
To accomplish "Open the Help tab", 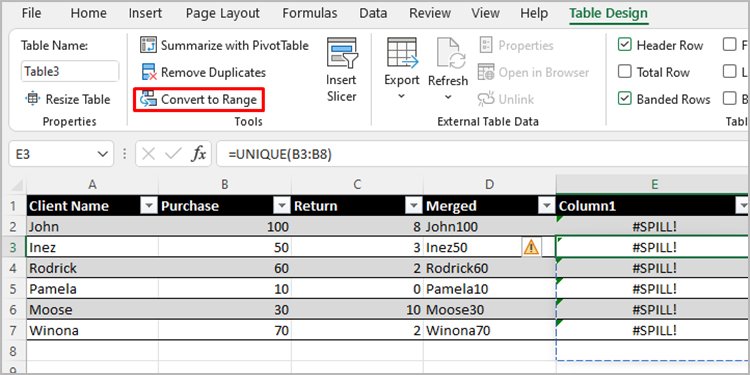I will [534, 13].
